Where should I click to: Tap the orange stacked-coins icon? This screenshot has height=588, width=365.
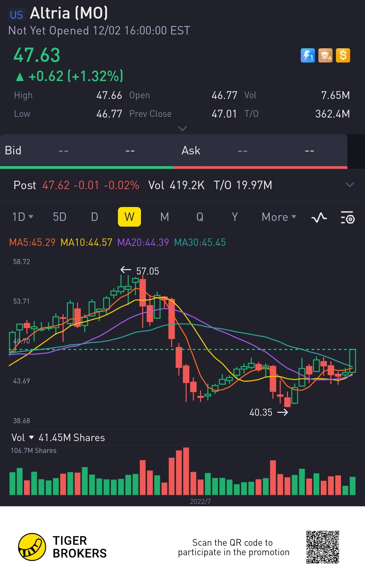325,56
